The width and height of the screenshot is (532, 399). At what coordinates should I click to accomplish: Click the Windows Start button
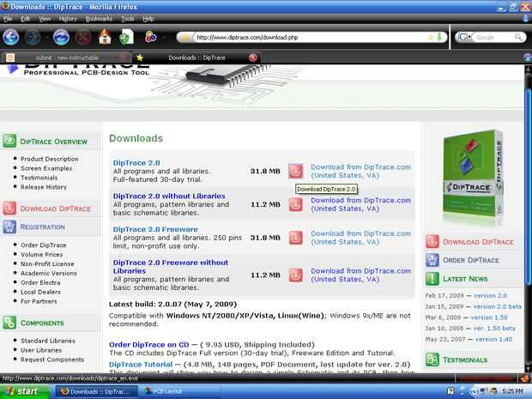coord(24,391)
